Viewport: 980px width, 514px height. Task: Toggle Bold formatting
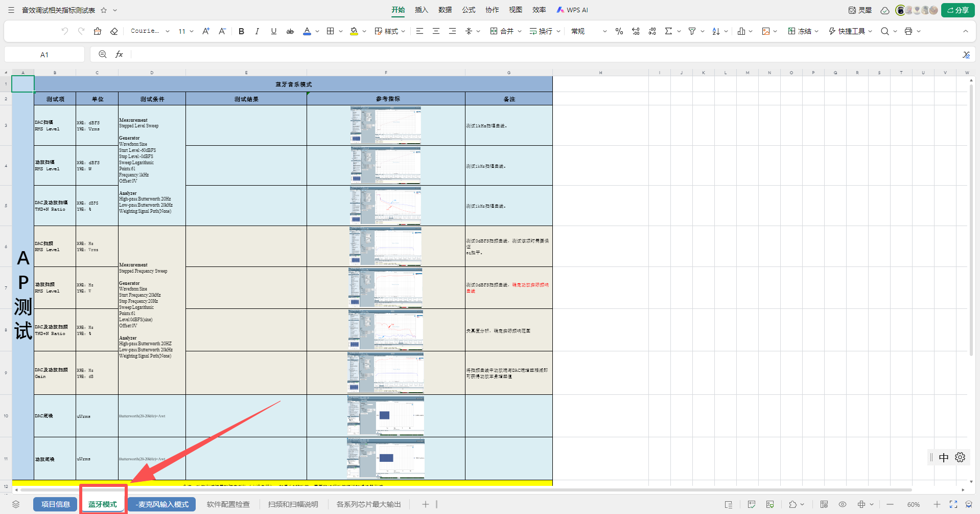point(242,31)
